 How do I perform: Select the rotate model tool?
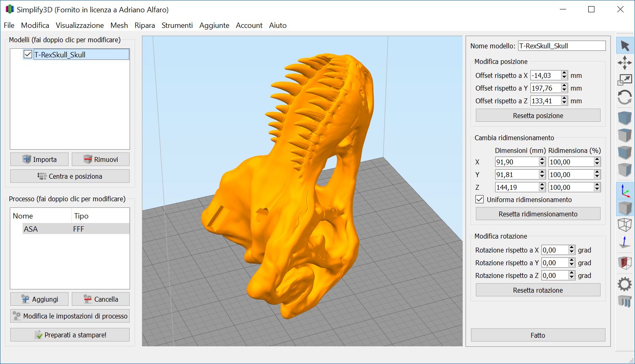(625, 97)
